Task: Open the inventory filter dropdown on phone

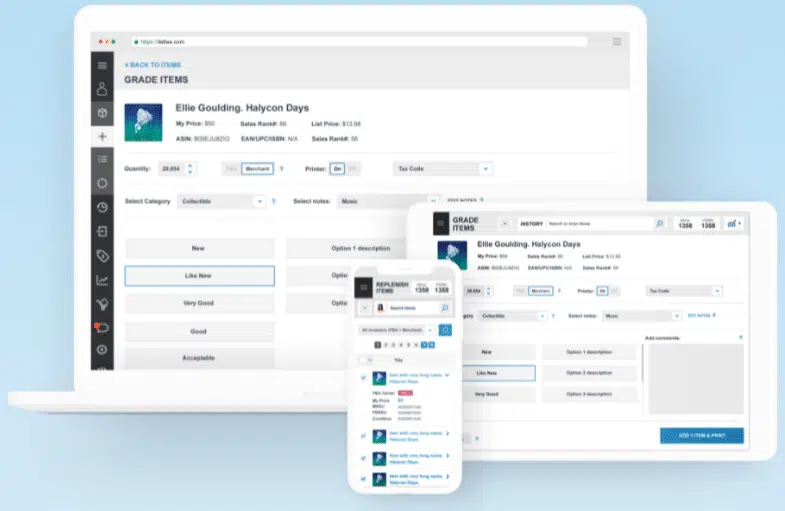Action: [x=397, y=329]
